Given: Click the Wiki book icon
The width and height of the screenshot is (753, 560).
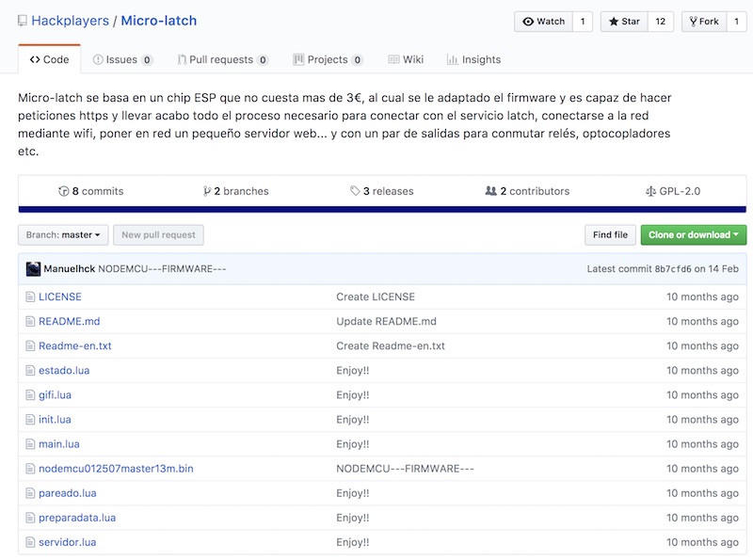Looking at the screenshot, I should pyautogui.click(x=393, y=59).
